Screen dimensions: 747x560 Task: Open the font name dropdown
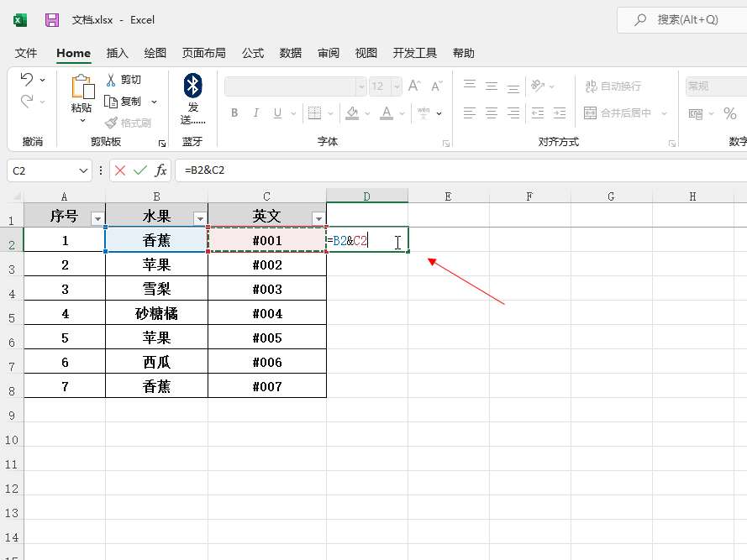point(361,86)
